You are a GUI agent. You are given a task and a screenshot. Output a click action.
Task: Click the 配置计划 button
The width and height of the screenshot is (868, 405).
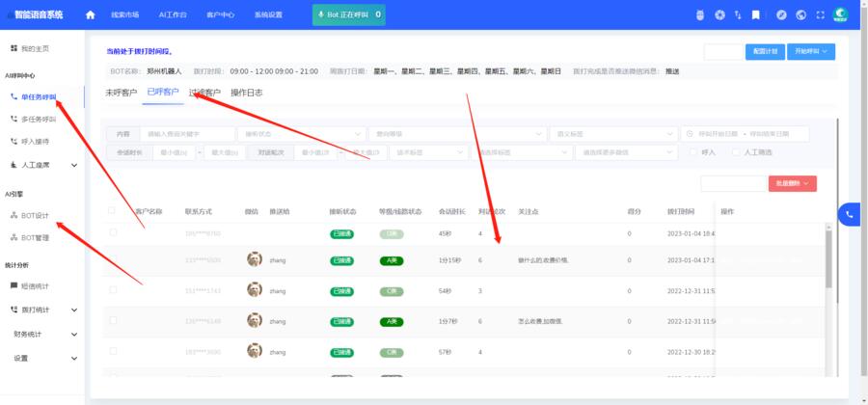(765, 51)
